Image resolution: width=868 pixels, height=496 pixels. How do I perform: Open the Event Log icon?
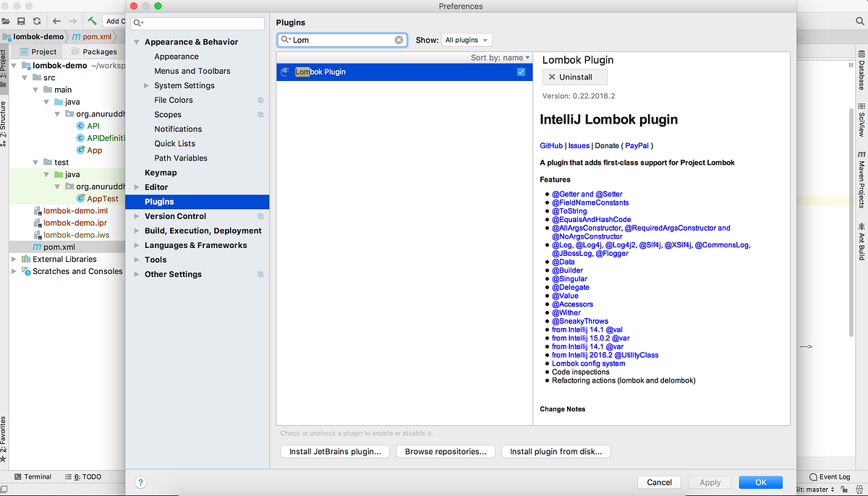coord(829,476)
